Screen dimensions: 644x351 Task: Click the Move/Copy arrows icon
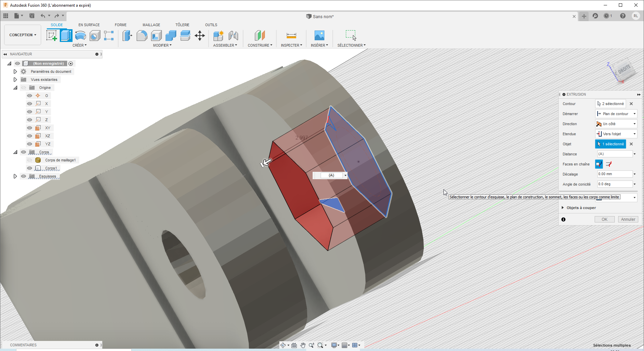click(200, 35)
